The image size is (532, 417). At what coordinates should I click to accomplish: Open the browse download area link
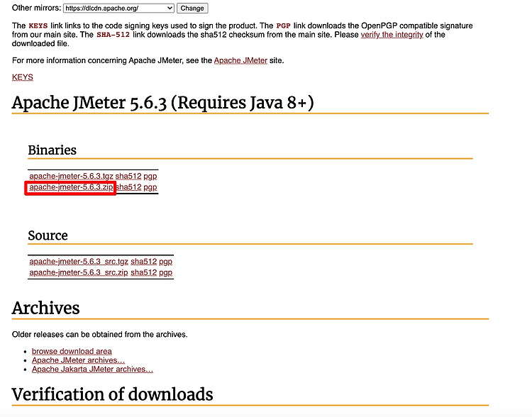coord(72,351)
